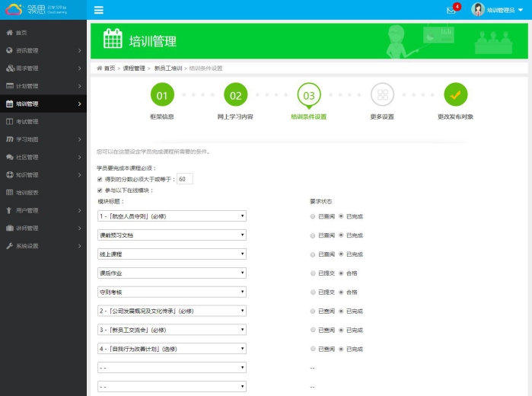Go to step 02 circle 网上学习内容
The height and width of the screenshot is (396, 532).
pos(235,94)
